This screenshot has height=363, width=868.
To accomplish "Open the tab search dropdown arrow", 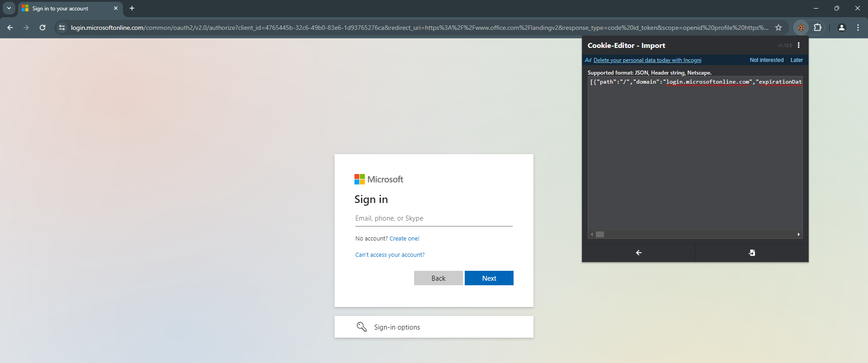I will [9, 8].
